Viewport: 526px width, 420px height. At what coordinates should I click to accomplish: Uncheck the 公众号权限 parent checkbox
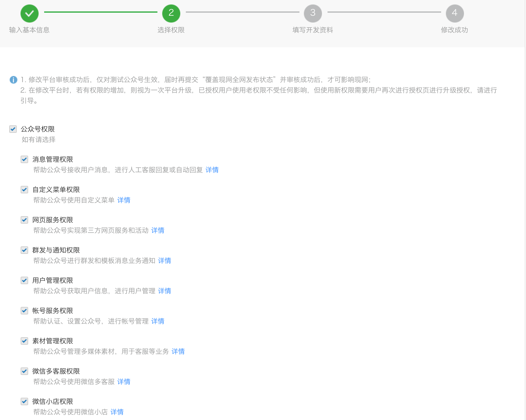click(13, 129)
